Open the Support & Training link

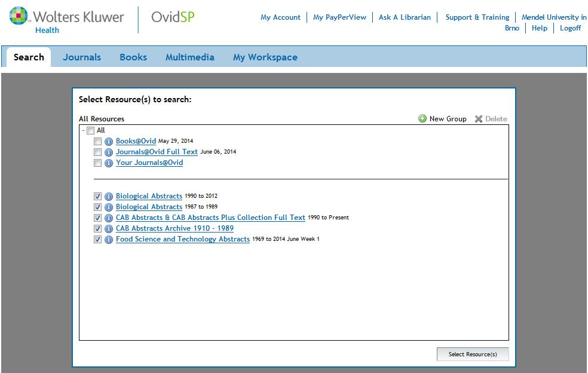coord(477,17)
